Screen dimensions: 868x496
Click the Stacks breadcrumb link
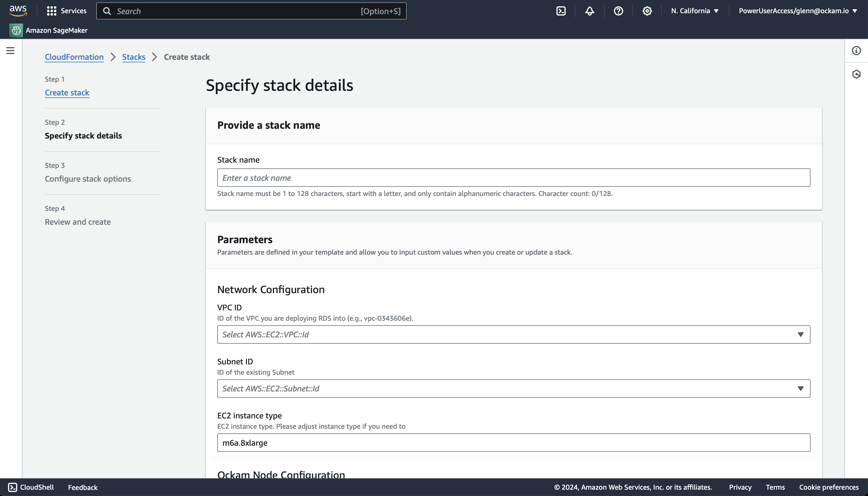[x=134, y=57]
